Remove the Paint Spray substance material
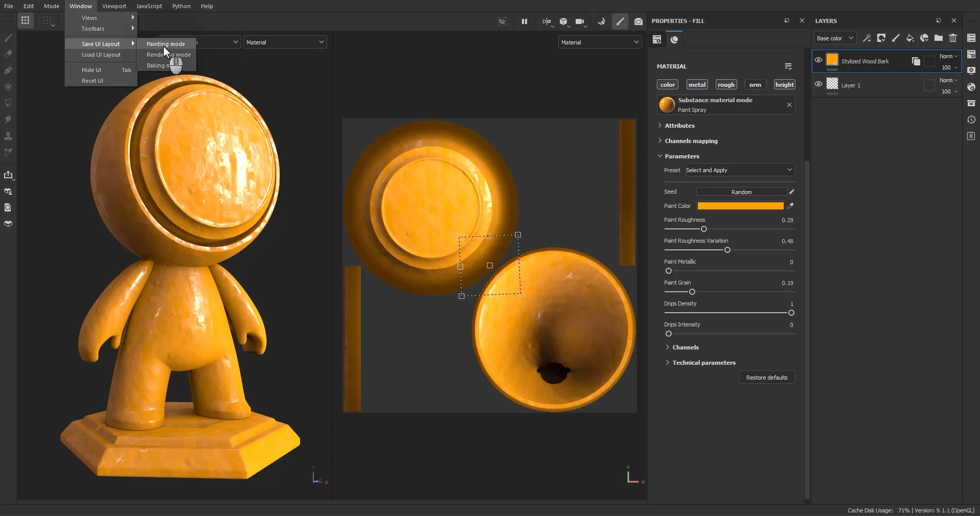Image resolution: width=980 pixels, height=516 pixels. (x=789, y=105)
